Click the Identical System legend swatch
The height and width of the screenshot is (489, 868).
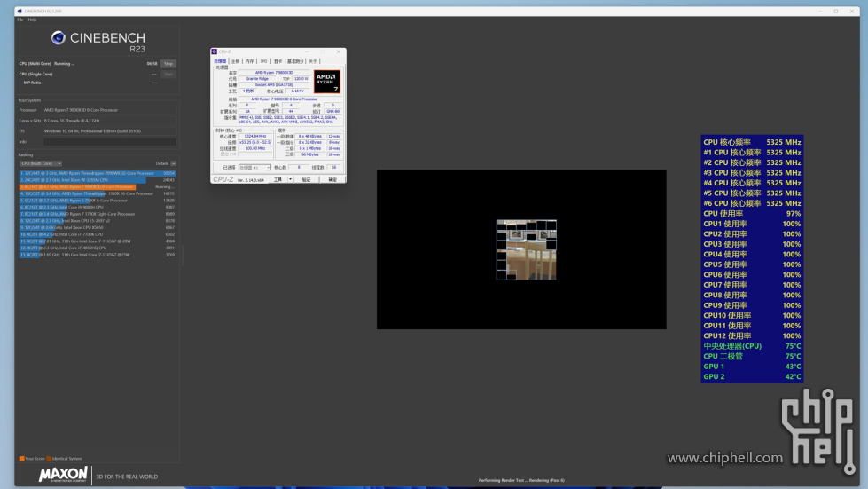[x=49, y=459]
